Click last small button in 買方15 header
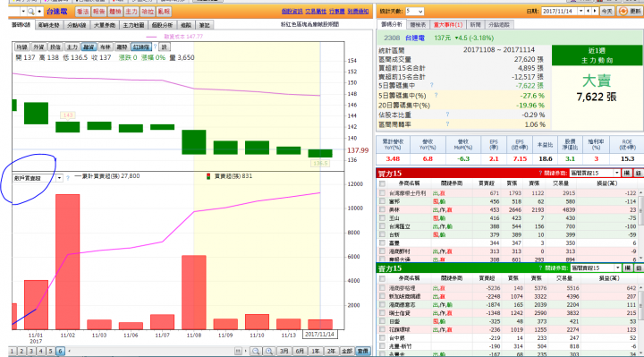 coord(639,173)
